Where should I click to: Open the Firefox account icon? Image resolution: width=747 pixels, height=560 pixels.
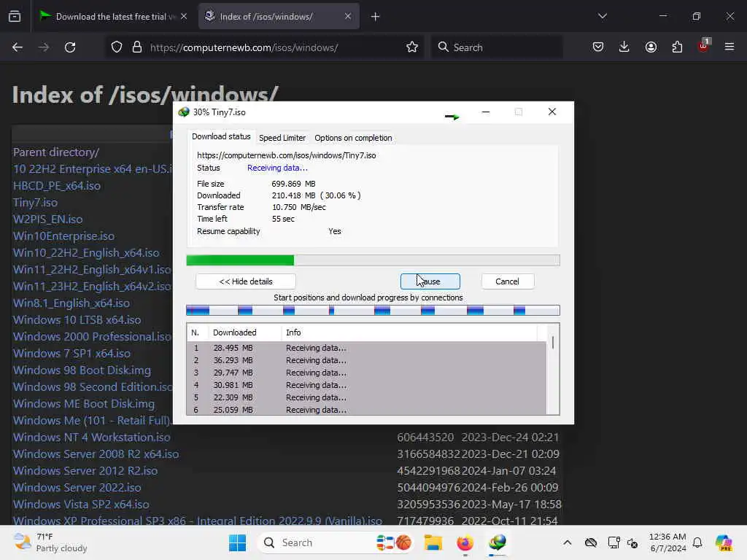pos(651,47)
